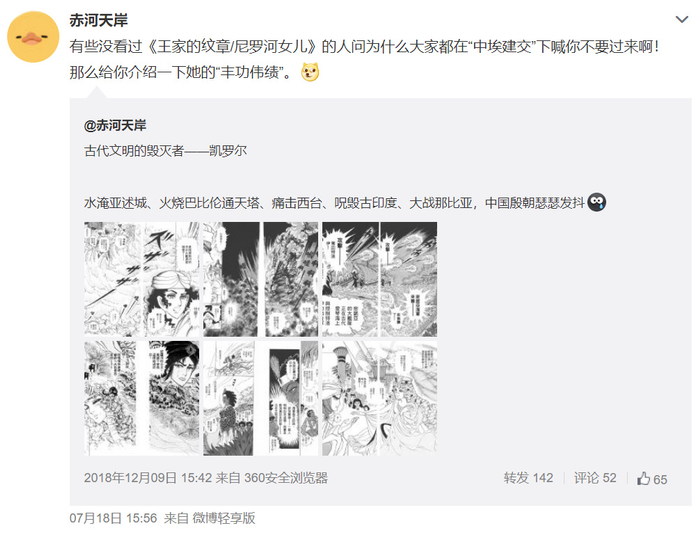Click the yellow duck avatar

click(33, 37)
